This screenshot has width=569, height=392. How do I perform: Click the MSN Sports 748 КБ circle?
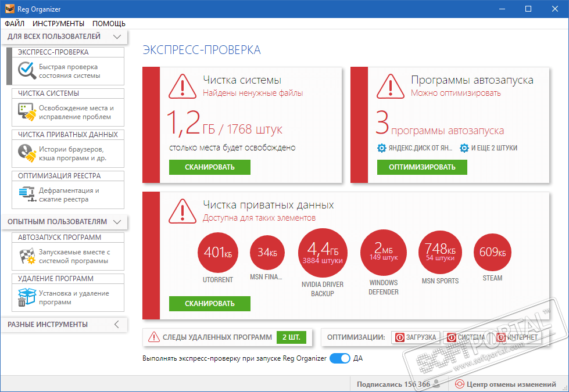(440, 252)
